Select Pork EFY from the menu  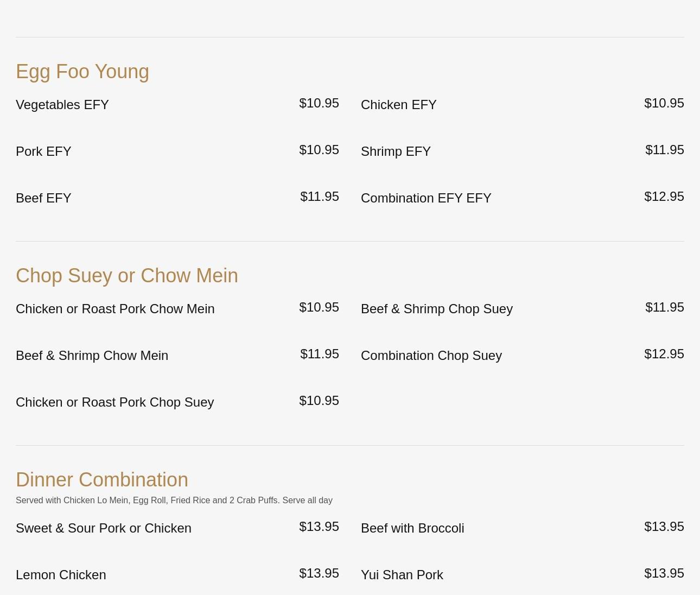pos(43,151)
